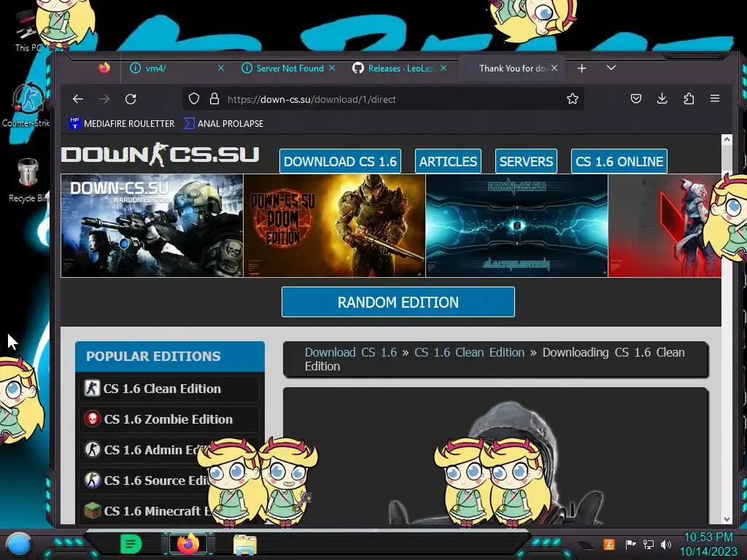Image resolution: width=747 pixels, height=560 pixels.
Task: Open the DOWNLOAD CS 1.6 menu item
Action: (x=340, y=161)
